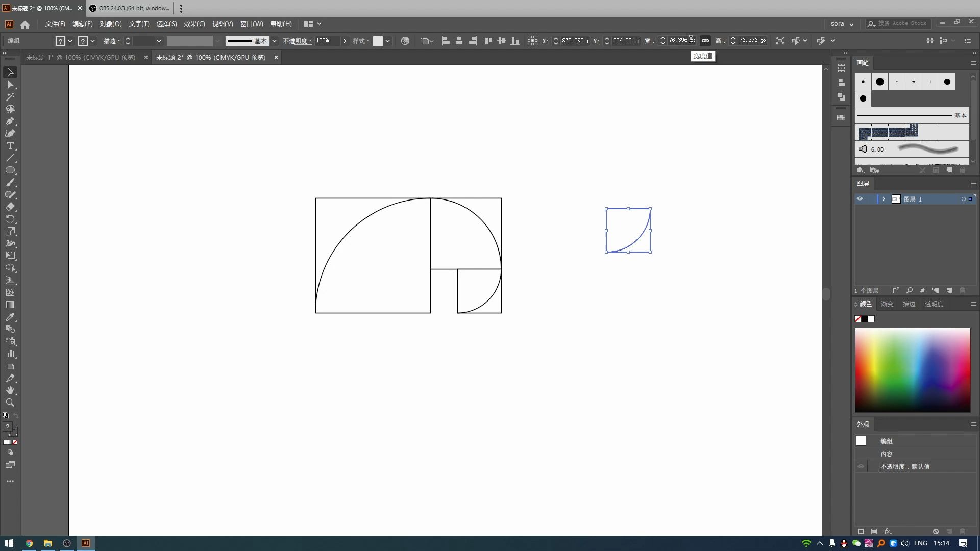Click 内容 row in Appearance panel
The width and height of the screenshot is (980, 551).
[x=916, y=454]
